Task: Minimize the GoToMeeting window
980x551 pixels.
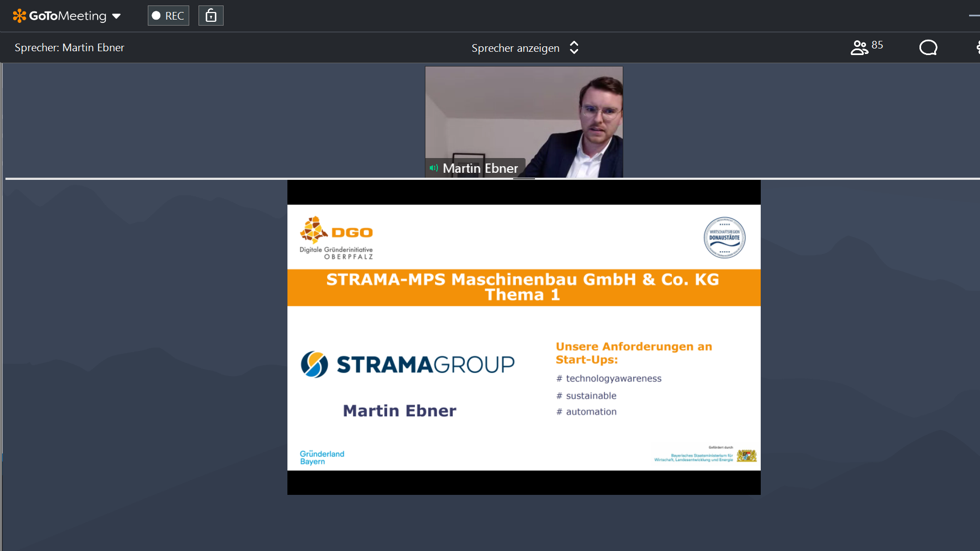Action: (974, 16)
